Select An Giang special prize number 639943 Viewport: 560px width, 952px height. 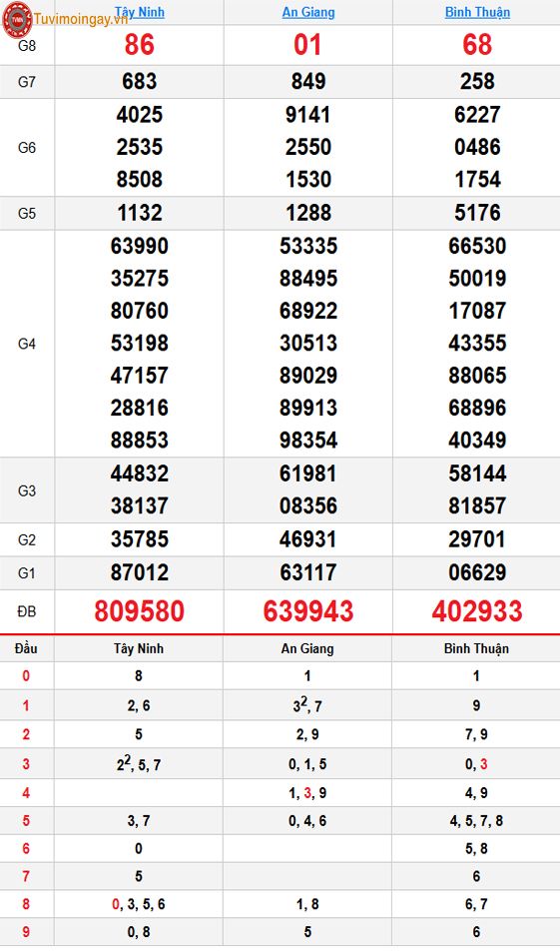[x=308, y=611]
